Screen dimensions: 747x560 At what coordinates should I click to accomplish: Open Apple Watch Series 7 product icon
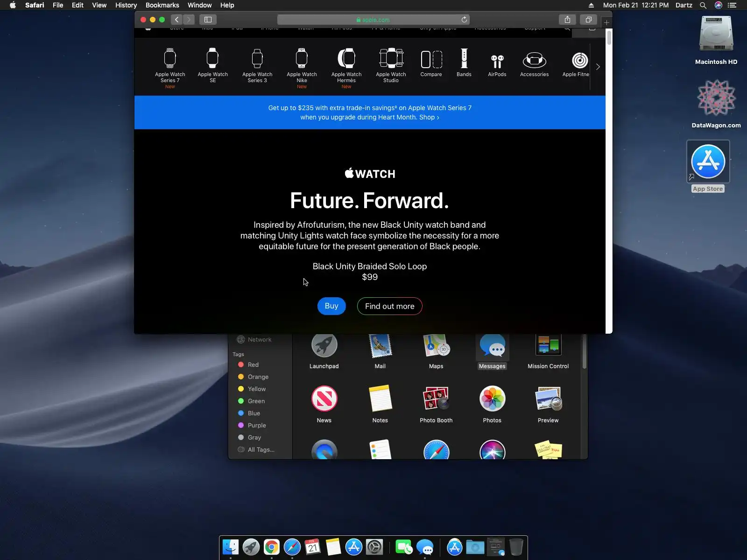click(x=170, y=58)
